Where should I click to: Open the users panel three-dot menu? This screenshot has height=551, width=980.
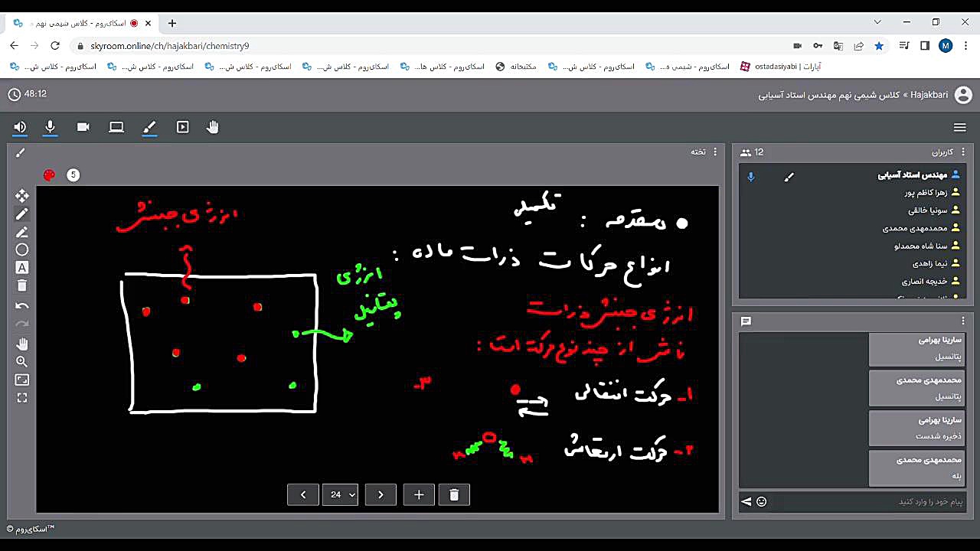click(963, 152)
